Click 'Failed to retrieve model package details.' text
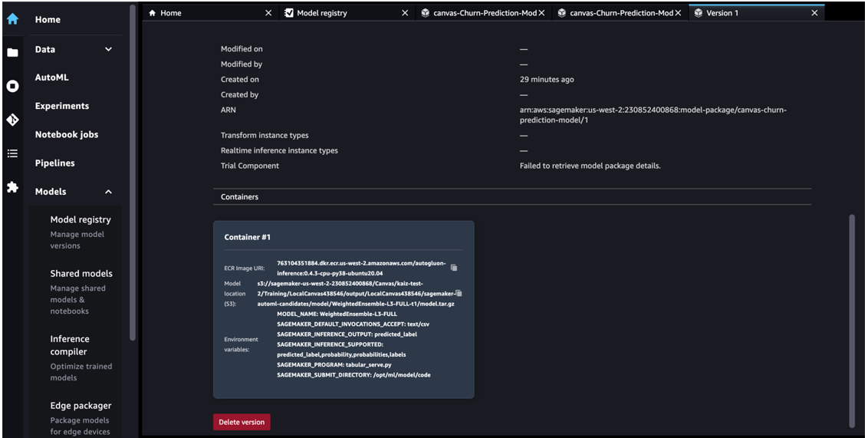Image resolution: width=868 pixels, height=438 pixels. pyautogui.click(x=590, y=166)
